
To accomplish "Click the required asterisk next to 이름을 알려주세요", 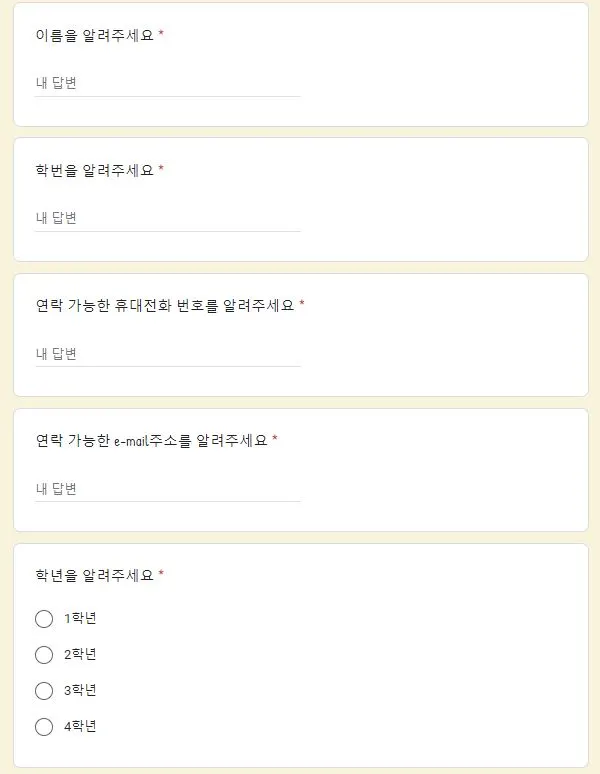I will pos(161,34).
